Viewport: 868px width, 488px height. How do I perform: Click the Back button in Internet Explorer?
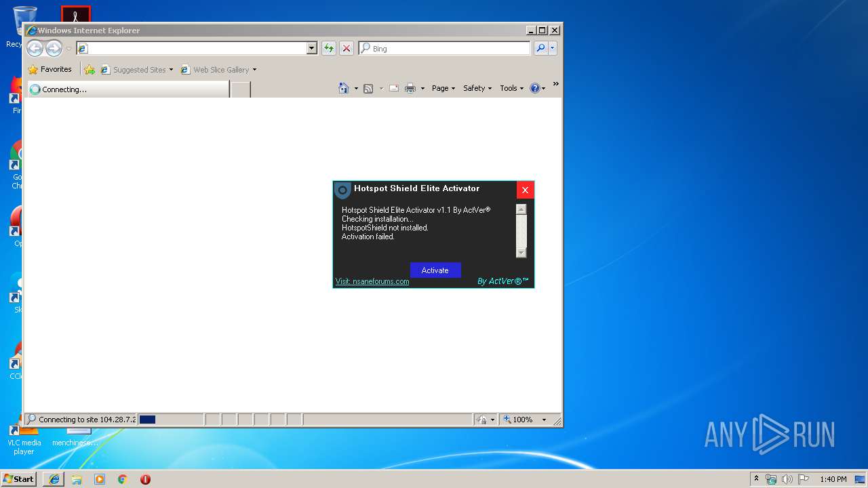(x=35, y=48)
